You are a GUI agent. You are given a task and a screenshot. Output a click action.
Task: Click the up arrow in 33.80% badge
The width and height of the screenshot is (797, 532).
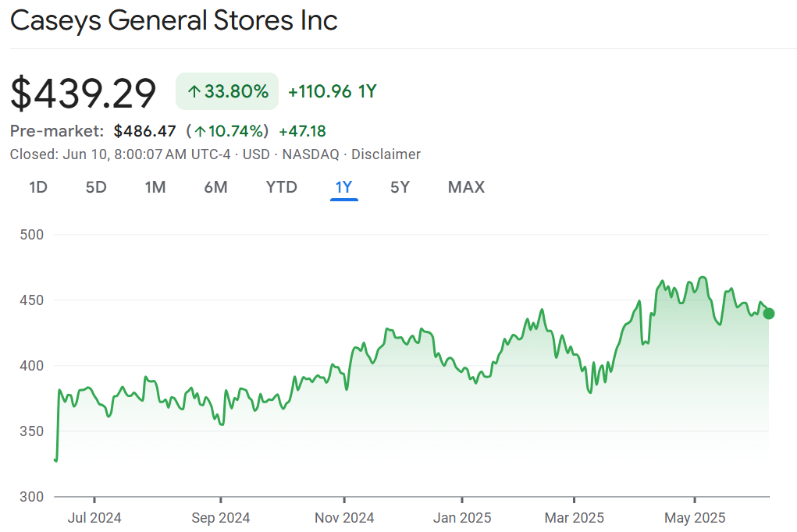(194, 92)
